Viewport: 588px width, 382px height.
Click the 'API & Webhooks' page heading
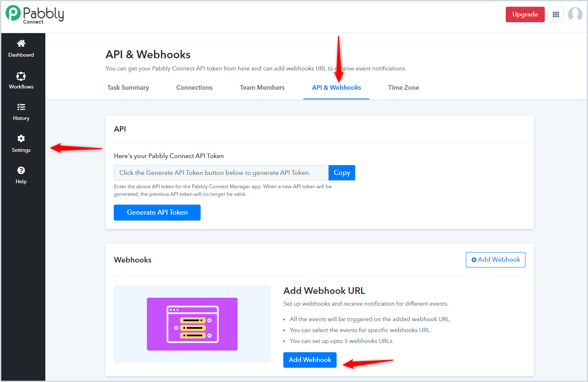click(148, 55)
